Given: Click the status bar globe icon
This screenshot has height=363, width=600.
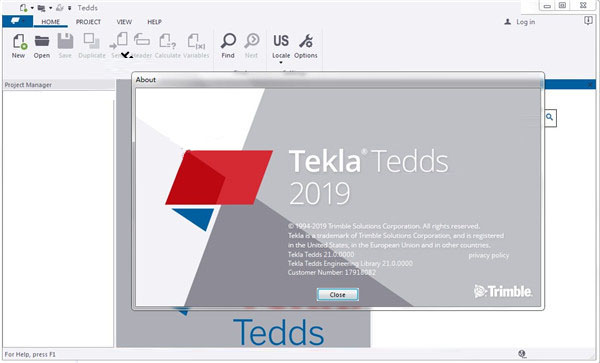Looking at the screenshot, I should coord(522,354).
